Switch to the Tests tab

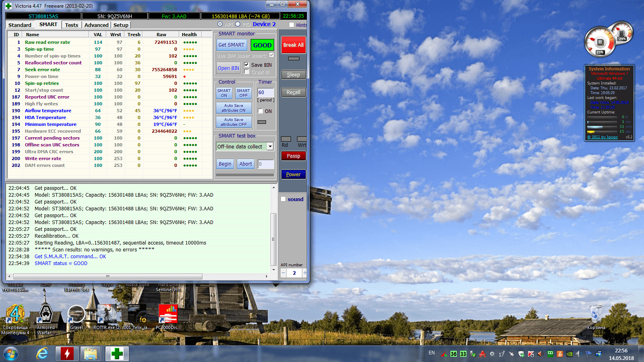(72, 25)
